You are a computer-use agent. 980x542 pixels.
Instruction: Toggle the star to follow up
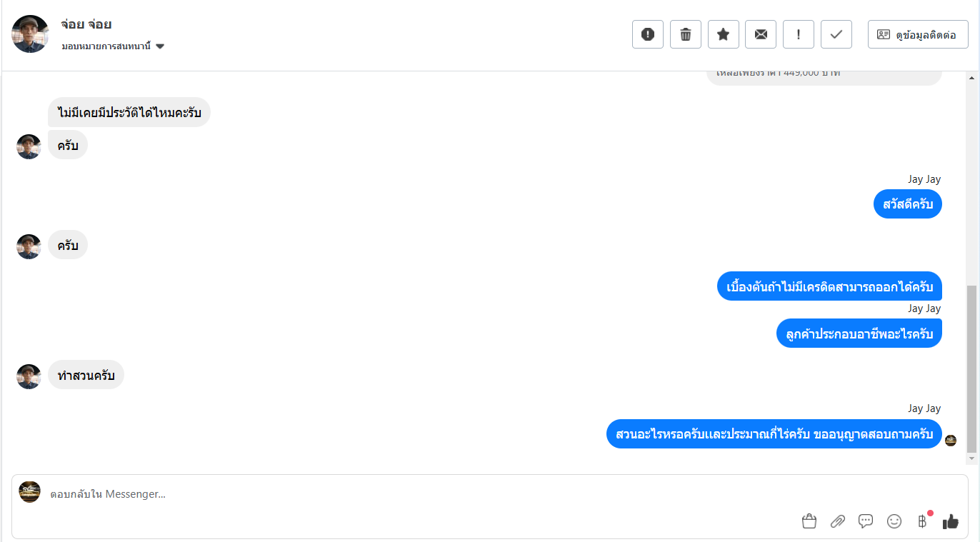click(724, 34)
